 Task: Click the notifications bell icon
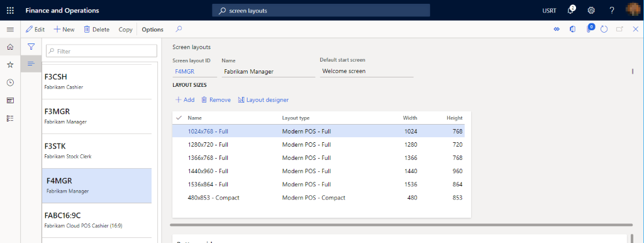pos(571,10)
